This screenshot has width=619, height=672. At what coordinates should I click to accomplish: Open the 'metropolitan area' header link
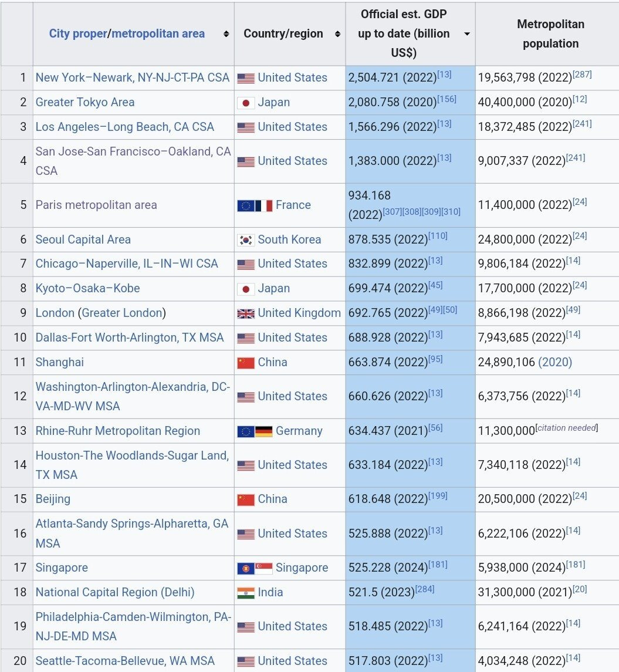point(158,33)
